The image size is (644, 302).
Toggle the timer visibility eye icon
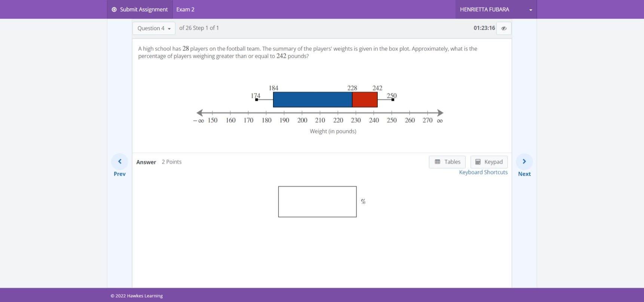(x=504, y=28)
